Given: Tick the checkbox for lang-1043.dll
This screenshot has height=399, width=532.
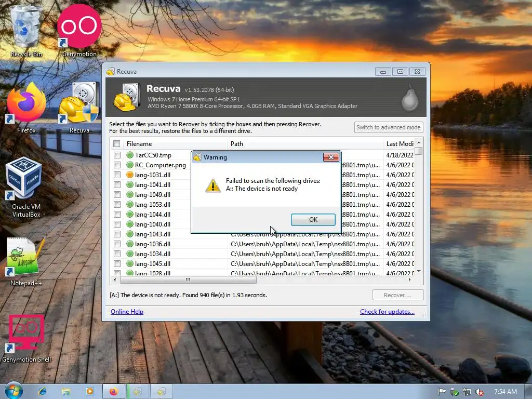Looking at the screenshot, I should [x=117, y=234].
